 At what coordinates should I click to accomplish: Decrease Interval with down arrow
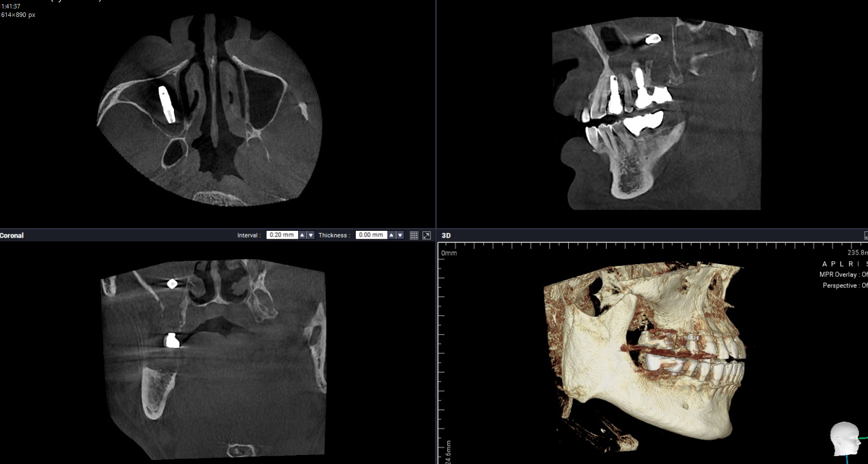tap(311, 235)
